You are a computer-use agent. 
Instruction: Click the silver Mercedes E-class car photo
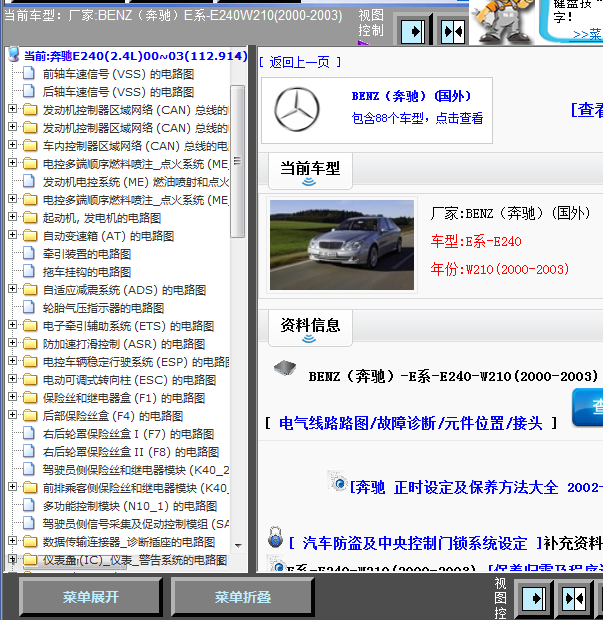342,245
